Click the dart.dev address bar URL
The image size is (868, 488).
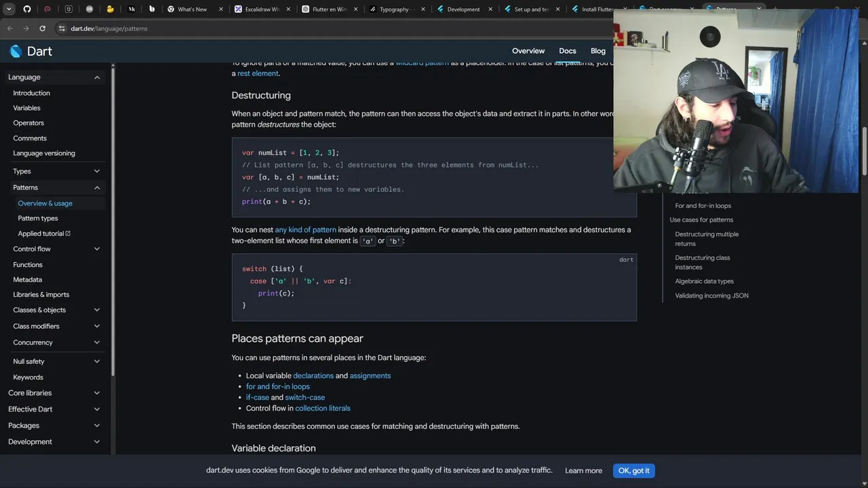(109, 28)
